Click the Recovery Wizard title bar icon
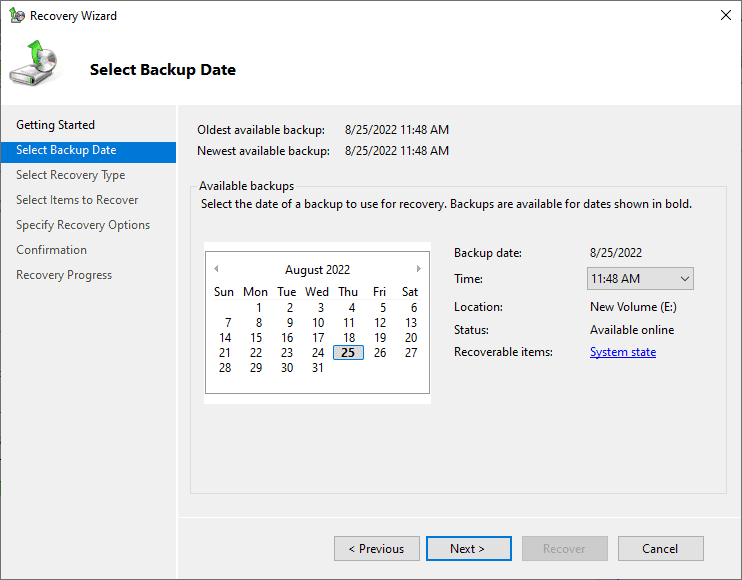 point(15,16)
